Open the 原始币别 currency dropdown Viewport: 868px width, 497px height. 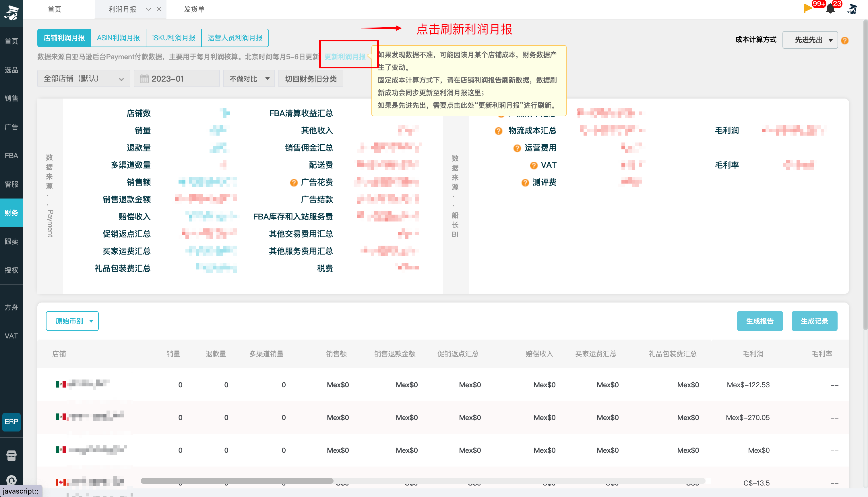[72, 321]
